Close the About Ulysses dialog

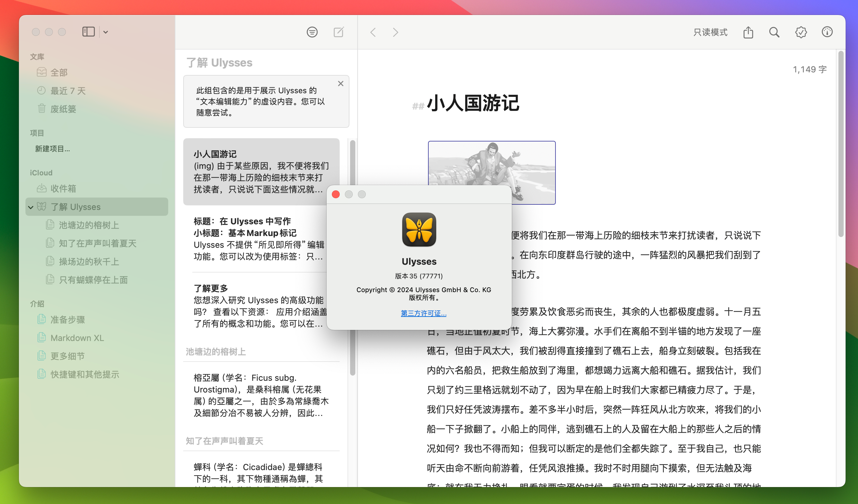[336, 194]
